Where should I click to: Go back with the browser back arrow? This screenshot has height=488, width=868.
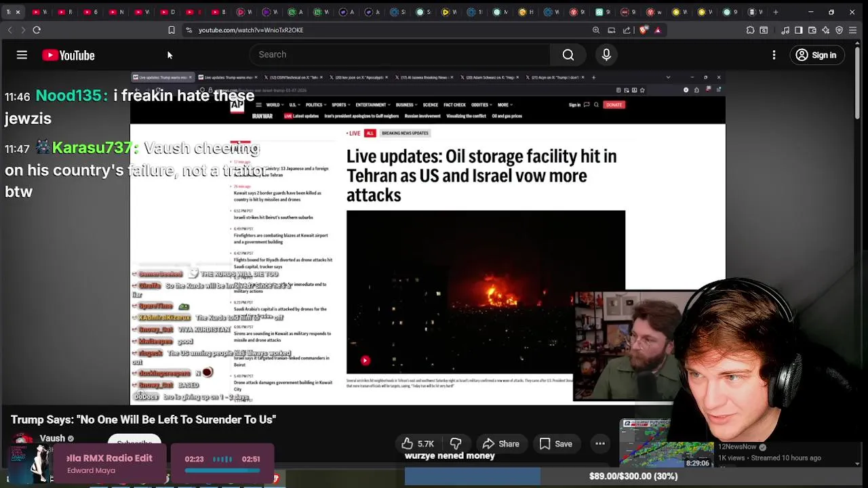(x=9, y=30)
